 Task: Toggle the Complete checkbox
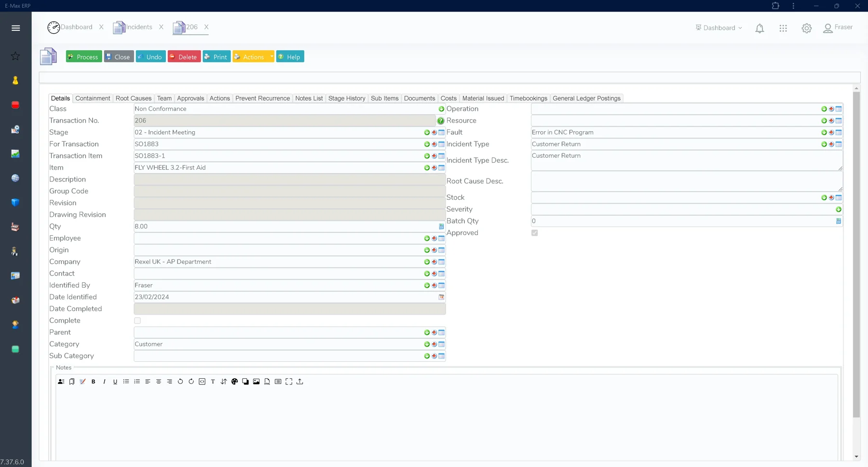(x=137, y=321)
